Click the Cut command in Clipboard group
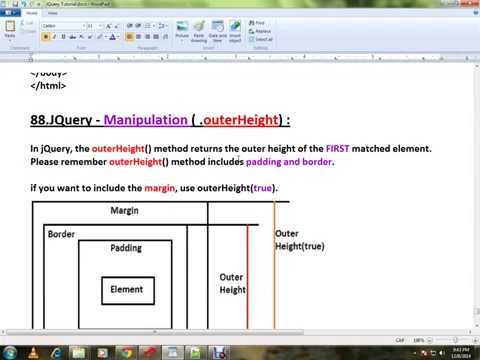The width and height of the screenshot is (480, 360). tap(26, 23)
